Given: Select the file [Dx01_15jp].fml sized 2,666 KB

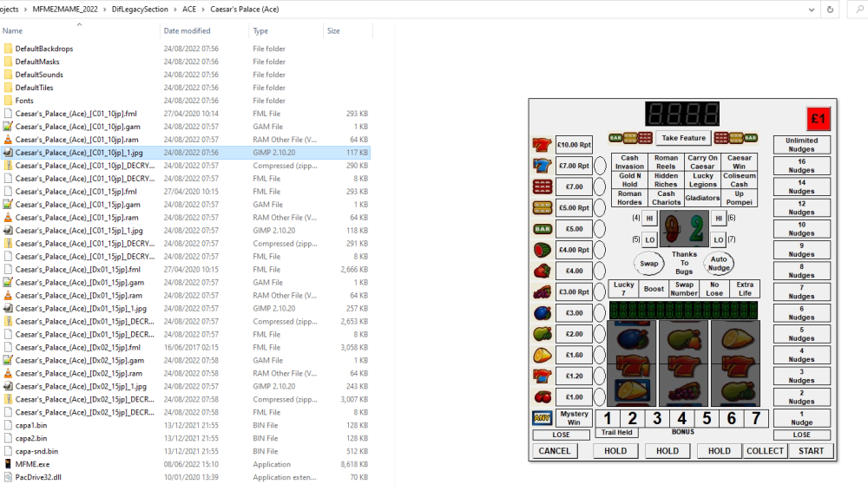Looking at the screenshot, I should click(x=77, y=270).
